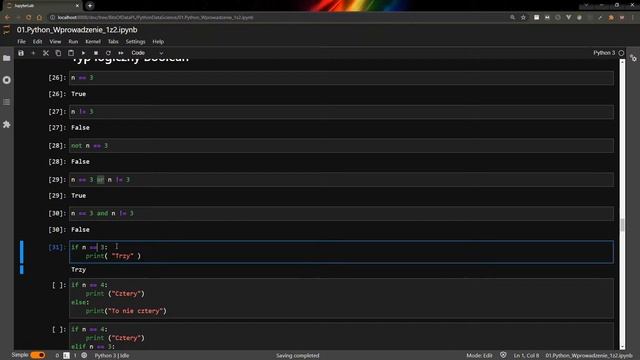The height and width of the screenshot is (360, 640).
Task: Open Property Inspector gears icon
Action: tap(633, 58)
